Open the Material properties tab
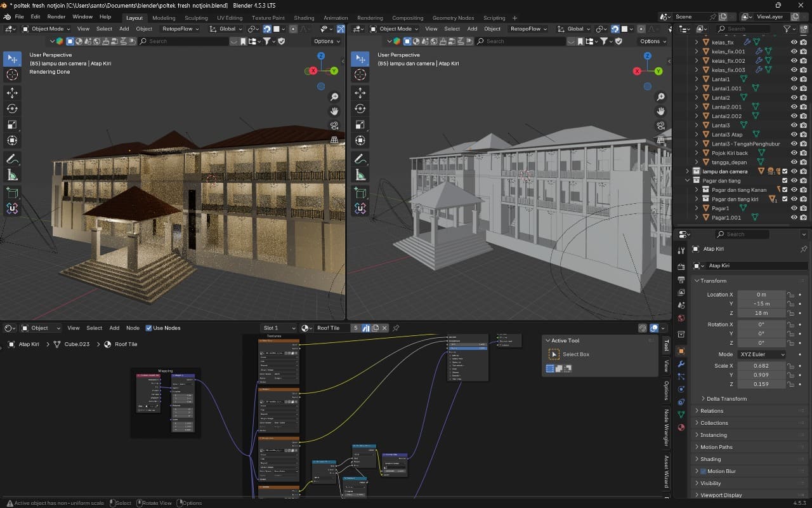The image size is (812, 508). (x=681, y=427)
